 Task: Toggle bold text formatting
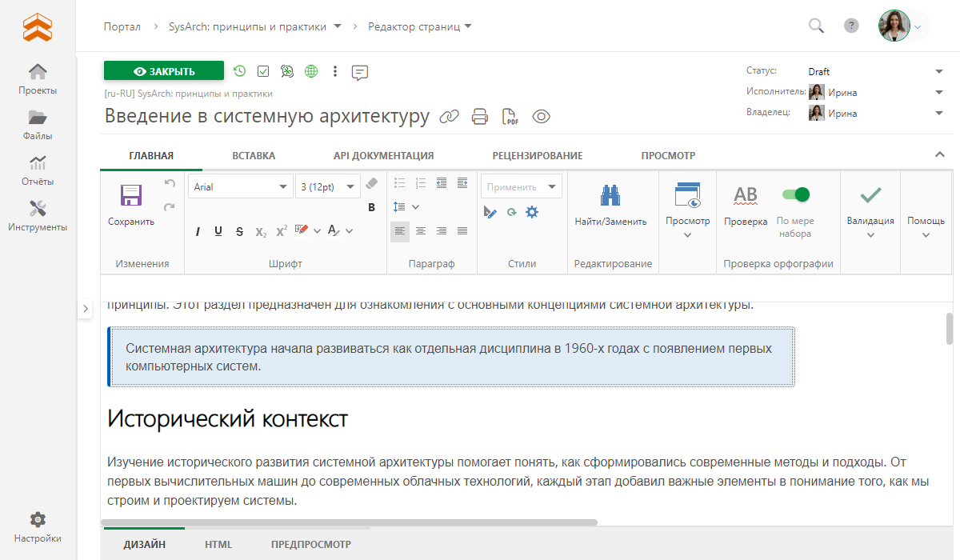(x=371, y=208)
